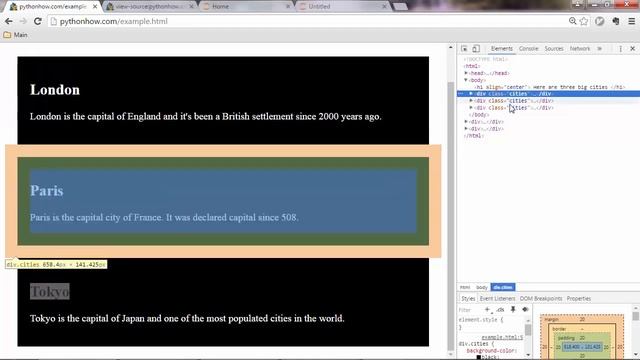This screenshot has height=360, width=640.
Task: Click the round extension icon beside the star
Action: click(x=600, y=21)
